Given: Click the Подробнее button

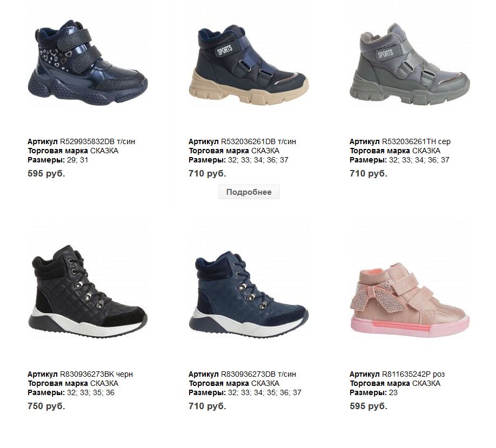Looking at the screenshot, I should click(x=249, y=192).
